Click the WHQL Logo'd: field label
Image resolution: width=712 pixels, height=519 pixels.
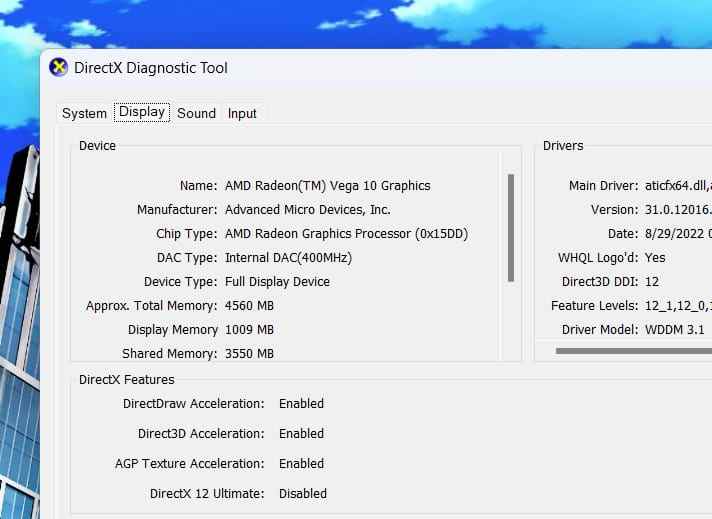(598, 258)
